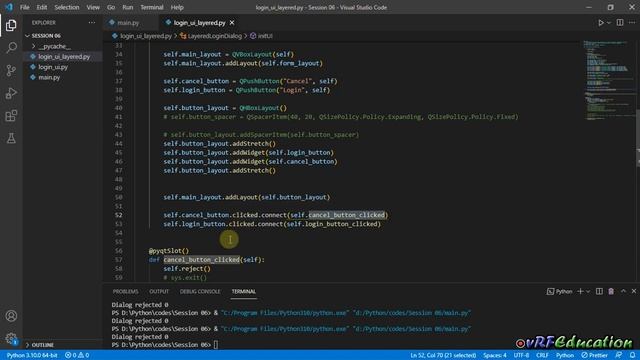Open the Testing flask icon
The height and width of the screenshot is (360, 640).
point(11,138)
